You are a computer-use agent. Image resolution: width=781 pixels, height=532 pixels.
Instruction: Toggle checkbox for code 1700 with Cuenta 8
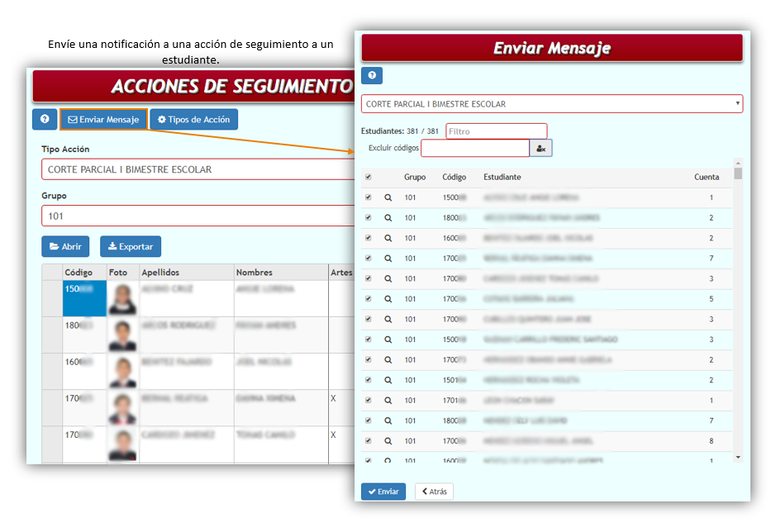(368, 440)
